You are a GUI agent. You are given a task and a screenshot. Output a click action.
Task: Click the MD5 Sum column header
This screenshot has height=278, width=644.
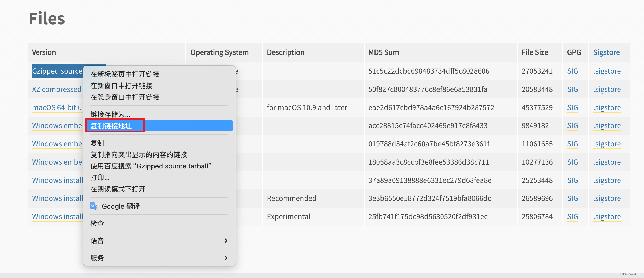383,52
